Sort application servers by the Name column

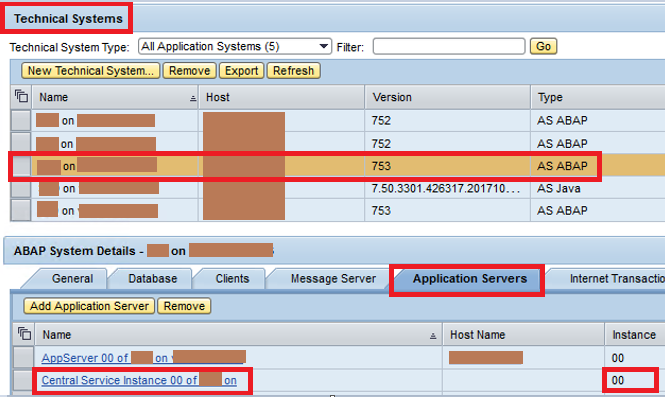pyautogui.click(x=239, y=335)
